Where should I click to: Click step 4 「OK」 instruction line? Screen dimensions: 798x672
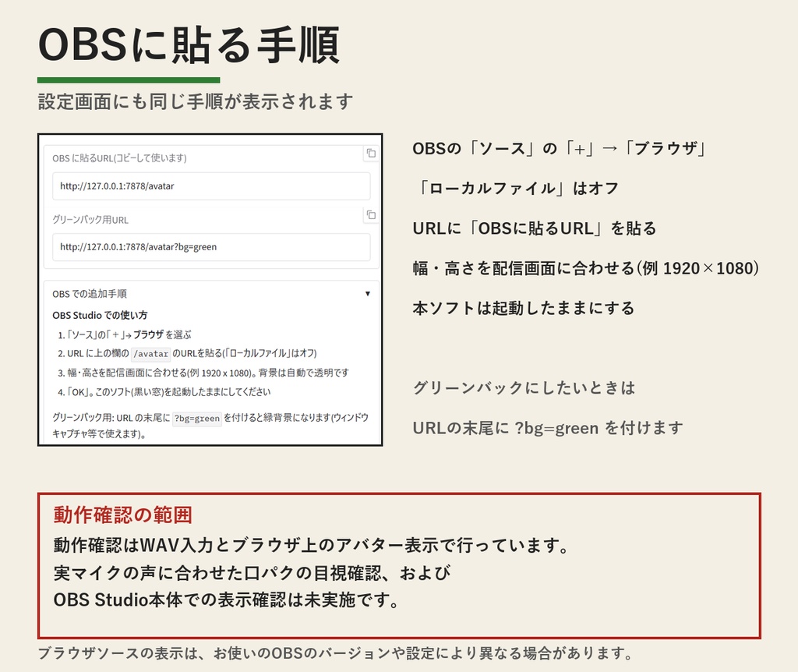[164, 392]
